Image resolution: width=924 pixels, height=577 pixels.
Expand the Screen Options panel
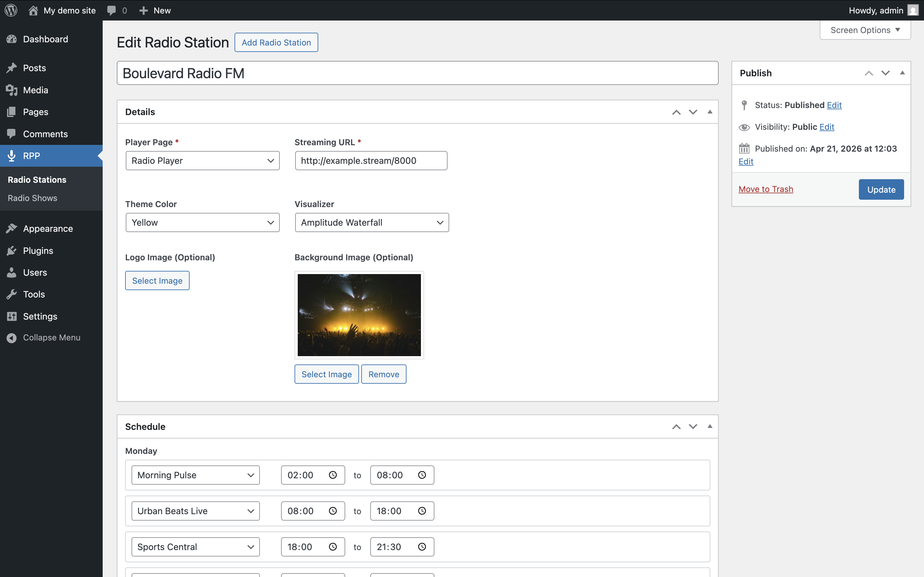click(865, 30)
